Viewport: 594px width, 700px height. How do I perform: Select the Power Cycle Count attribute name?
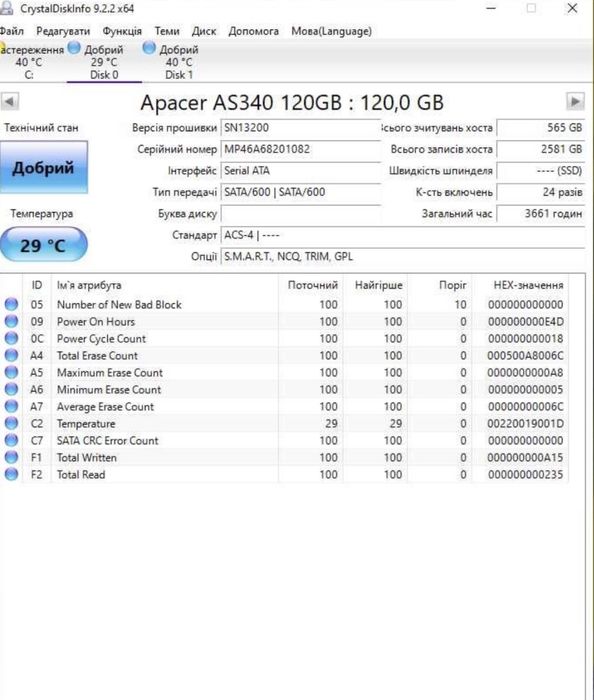point(101,338)
